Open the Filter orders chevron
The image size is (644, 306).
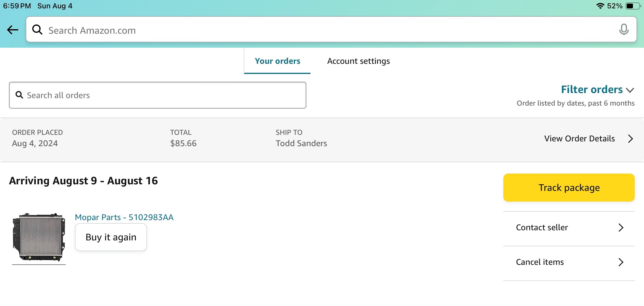click(x=630, y=90)
